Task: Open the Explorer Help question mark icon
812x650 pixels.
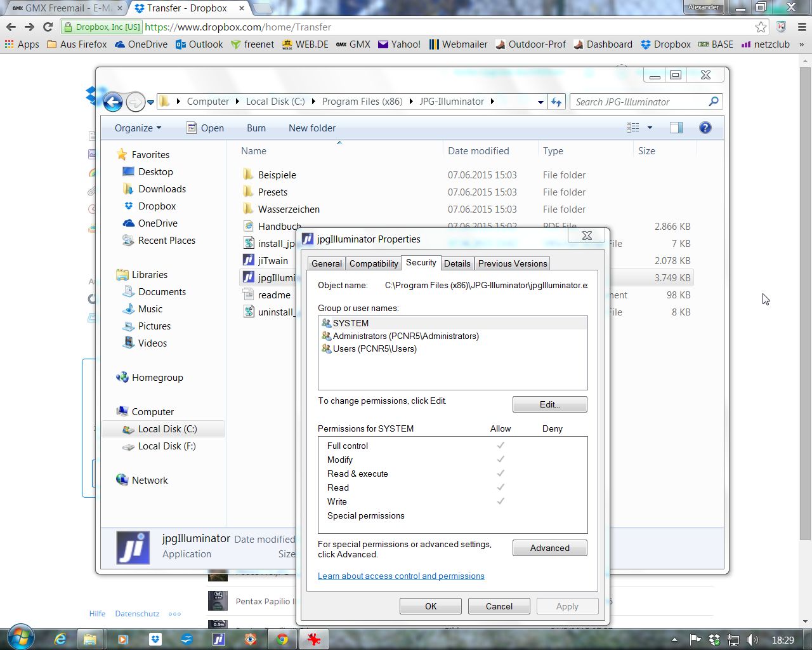Action: tap(705, 128)
